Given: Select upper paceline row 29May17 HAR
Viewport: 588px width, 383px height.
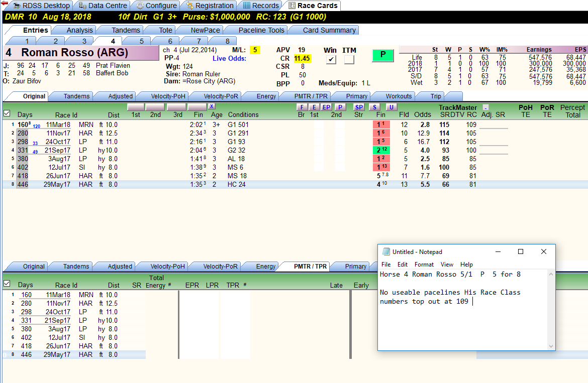Looking at the screenshot, I should pos(295,184).
